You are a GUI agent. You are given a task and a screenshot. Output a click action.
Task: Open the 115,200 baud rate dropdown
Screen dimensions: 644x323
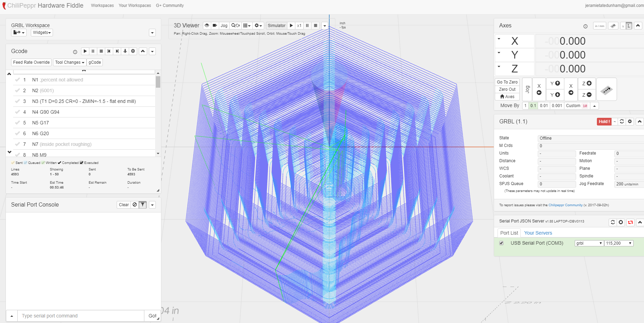(619, 243)
